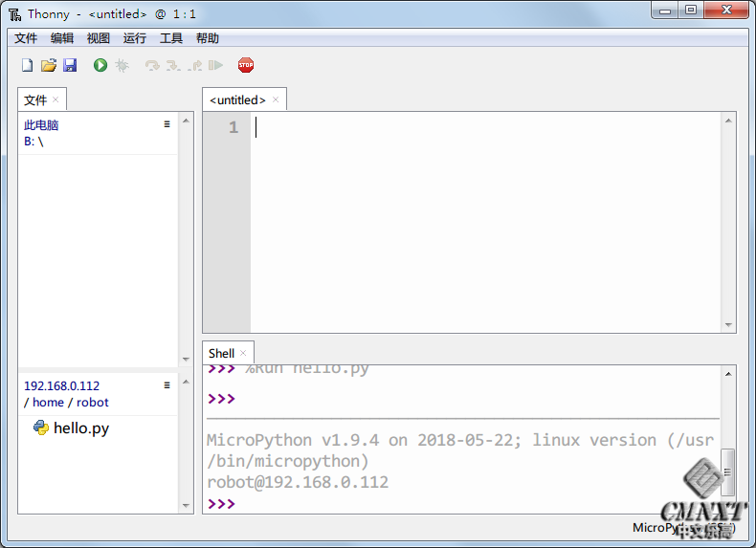Select the <untitled> editor tab
Image resolution: width=756 pixels, height=548 pixels.
click(237, 99)
